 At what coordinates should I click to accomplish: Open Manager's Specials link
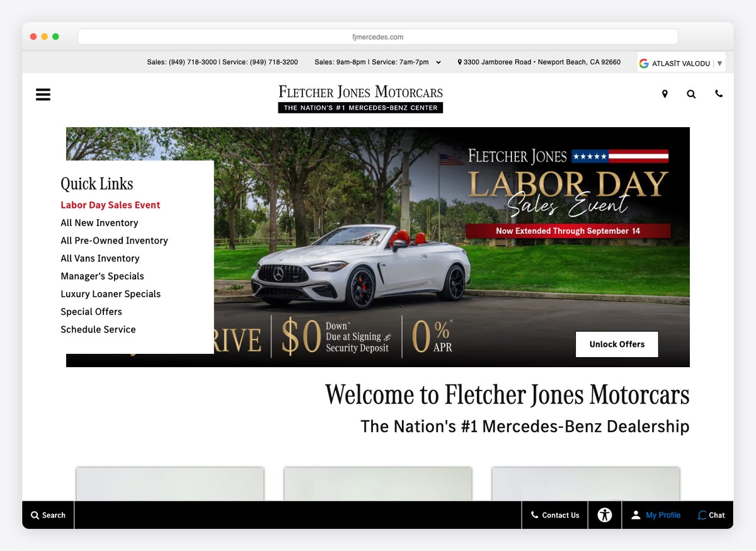tap(102, 276)
